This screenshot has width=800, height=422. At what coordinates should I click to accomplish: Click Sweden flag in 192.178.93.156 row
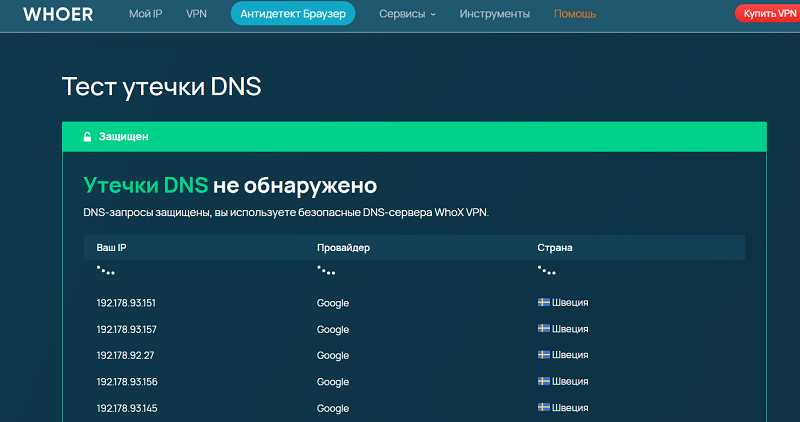543,381
